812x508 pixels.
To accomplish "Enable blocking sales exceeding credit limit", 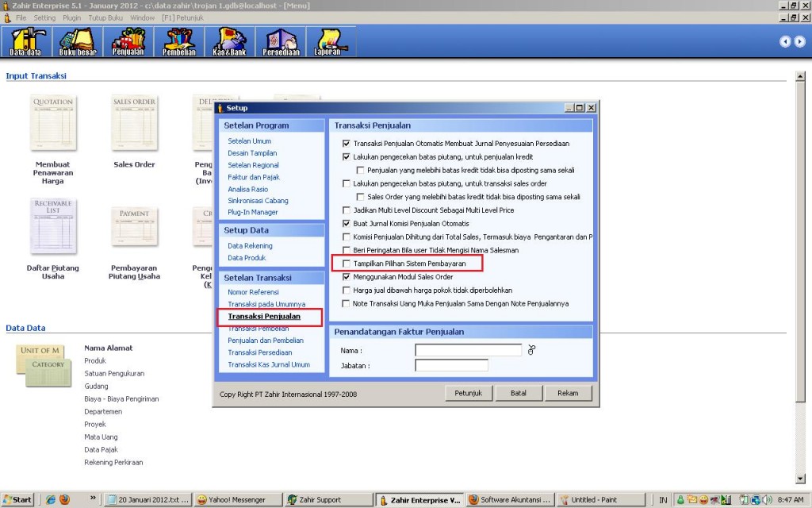I will pyautogui.click(x=360, y=170).
